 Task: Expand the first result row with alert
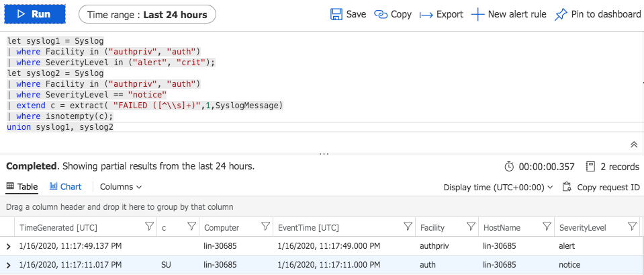(9, 246)
